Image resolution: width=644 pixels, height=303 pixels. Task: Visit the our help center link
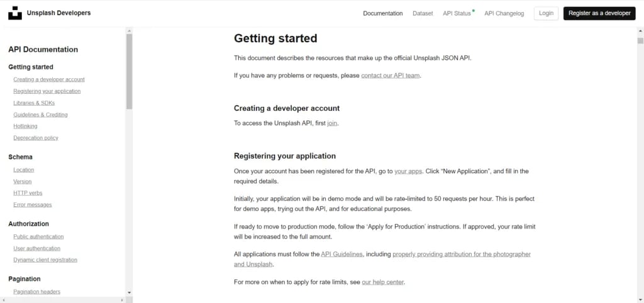[382, 282]
